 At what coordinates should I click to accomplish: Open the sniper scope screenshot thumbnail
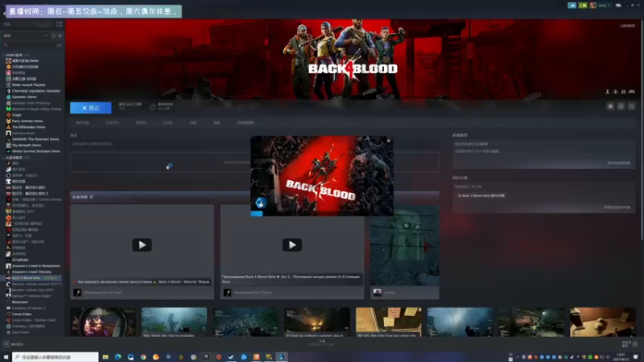[x=103, y=323]
